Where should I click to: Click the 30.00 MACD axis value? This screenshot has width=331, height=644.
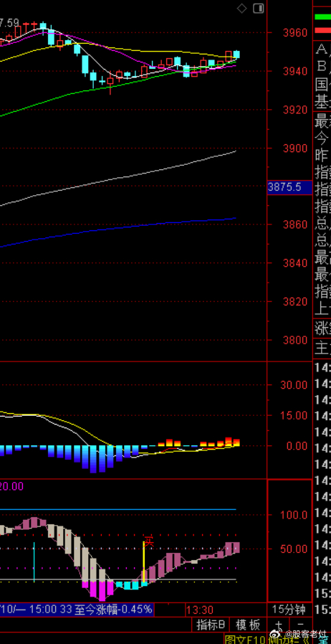click(x=294, y=385)
